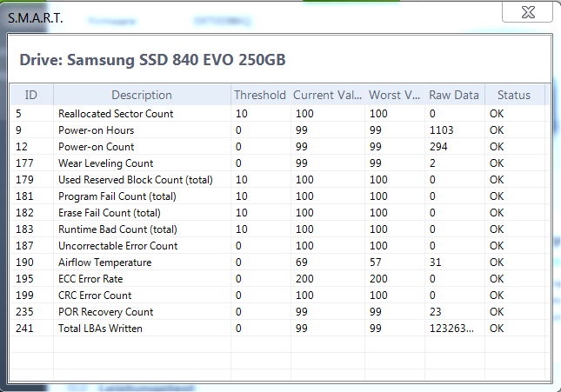Select the Wear Leveling Count description

click(106, 163)
